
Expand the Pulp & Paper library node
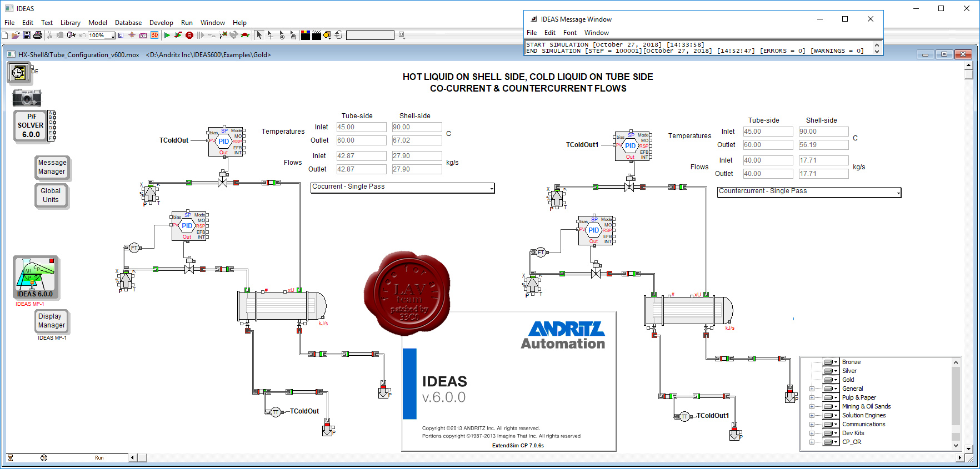[812, 397]
